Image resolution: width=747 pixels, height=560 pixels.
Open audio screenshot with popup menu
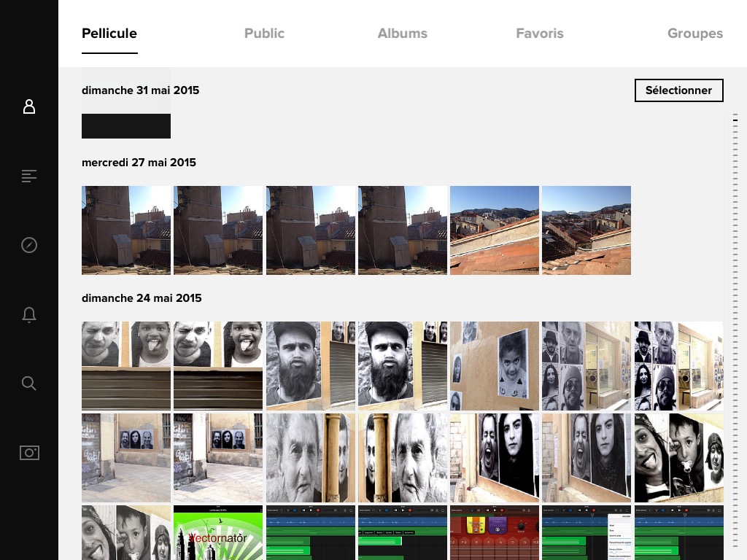click(x=587, y=533)
